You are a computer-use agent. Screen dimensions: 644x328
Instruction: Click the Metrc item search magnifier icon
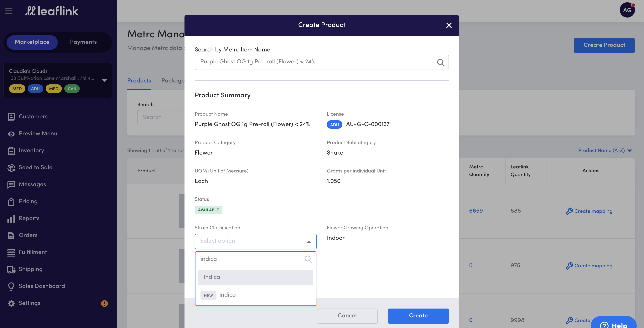coord(440,62)
